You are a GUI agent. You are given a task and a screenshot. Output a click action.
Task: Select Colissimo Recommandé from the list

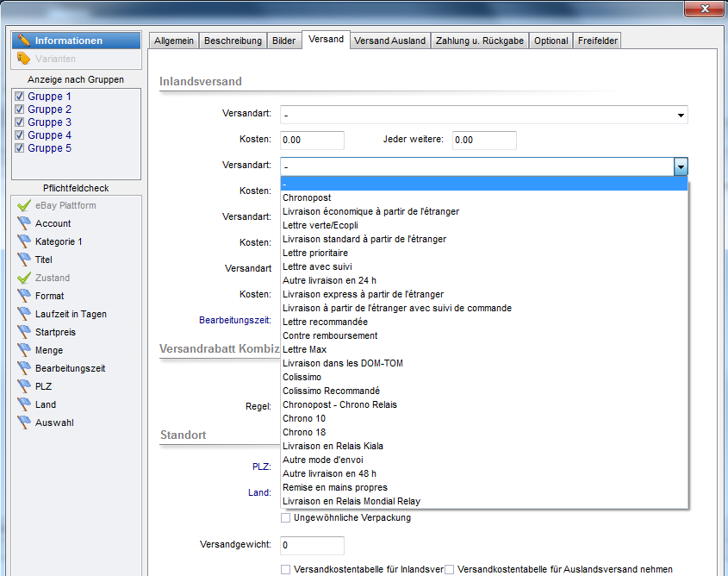(x=331, y=391)
